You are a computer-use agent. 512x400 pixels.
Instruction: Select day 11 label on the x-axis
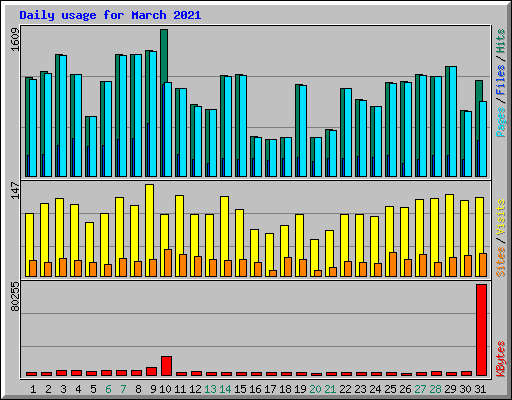(180, 389)
